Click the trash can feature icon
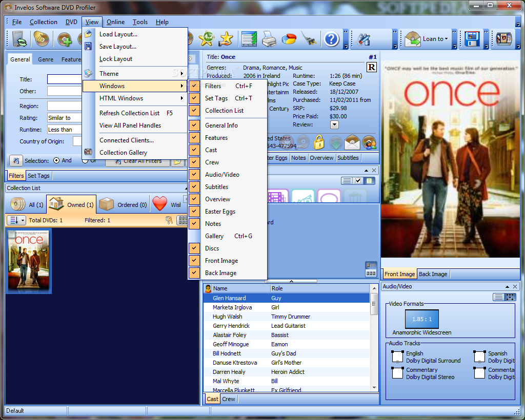 click(355, 196)
